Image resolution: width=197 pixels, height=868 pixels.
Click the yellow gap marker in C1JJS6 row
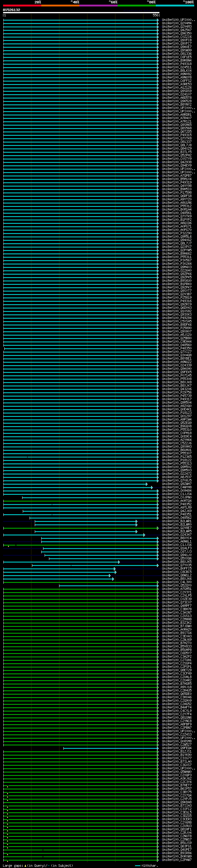pos(8,546)
